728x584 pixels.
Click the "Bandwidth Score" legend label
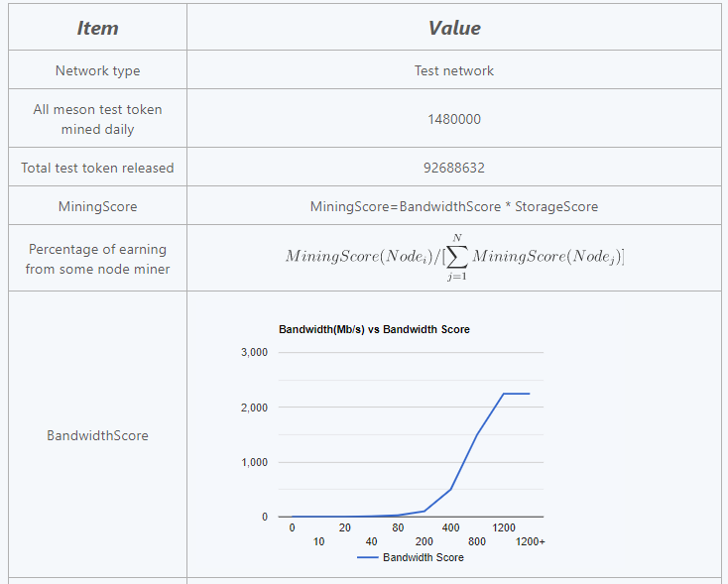(x=424, y=557)
